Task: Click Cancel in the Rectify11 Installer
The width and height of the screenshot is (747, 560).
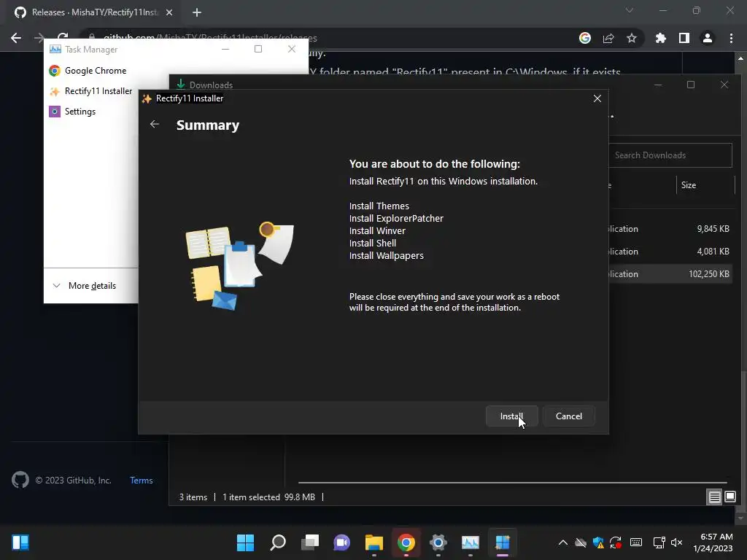Action: point(569,416)
